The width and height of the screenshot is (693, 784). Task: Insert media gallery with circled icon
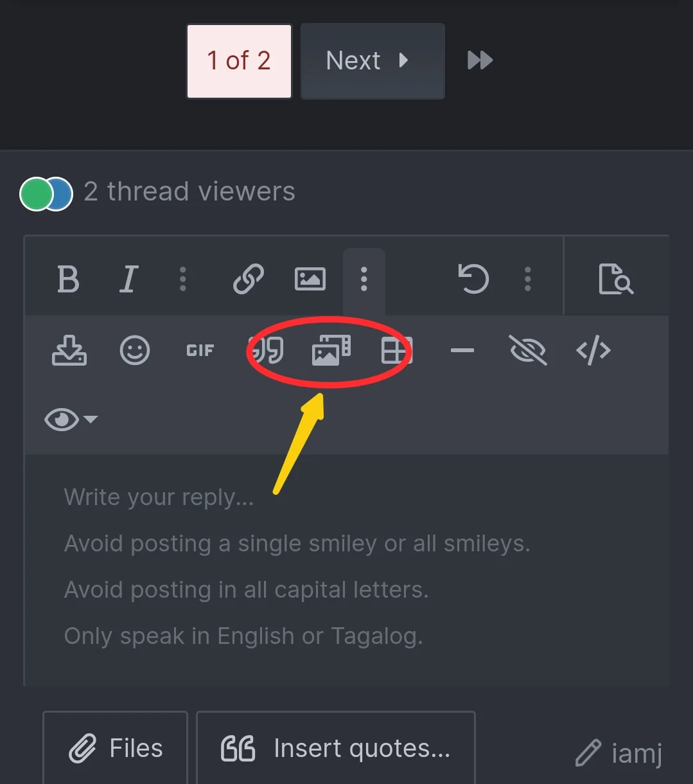[x=331, y=350]
